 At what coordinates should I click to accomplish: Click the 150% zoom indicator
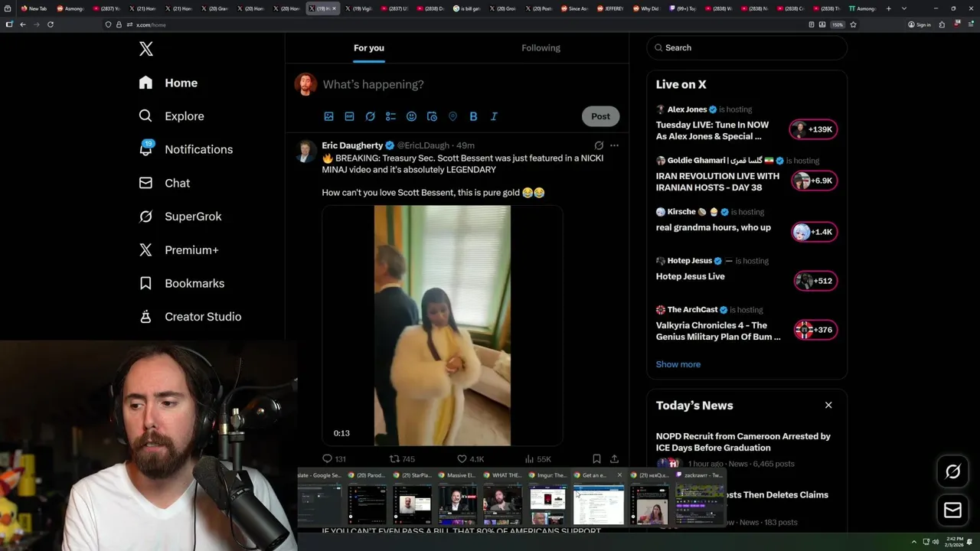click(838, 24)
